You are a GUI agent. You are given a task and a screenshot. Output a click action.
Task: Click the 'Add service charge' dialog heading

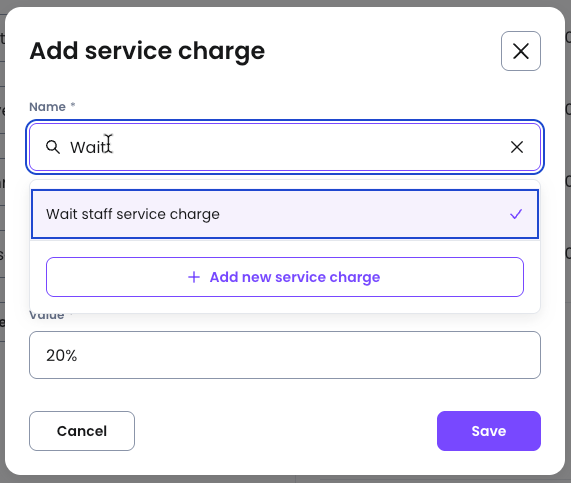click(x=147, y=51)
